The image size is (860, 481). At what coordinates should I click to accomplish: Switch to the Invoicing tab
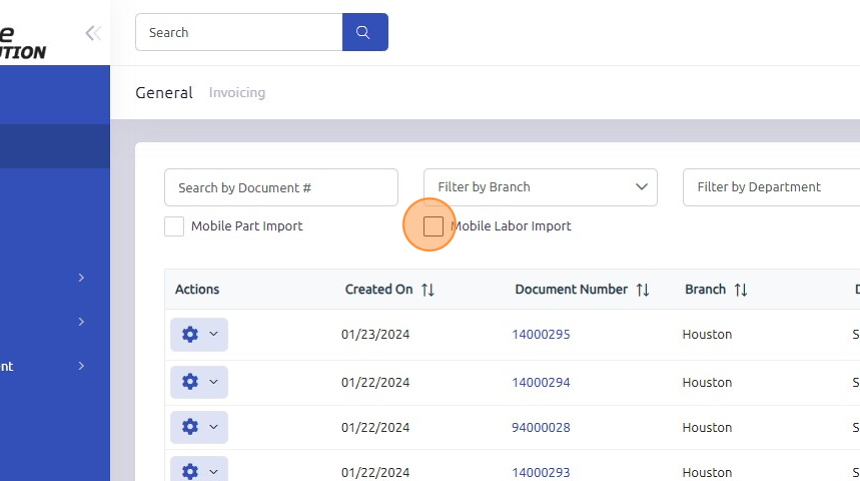pos(237,93)
